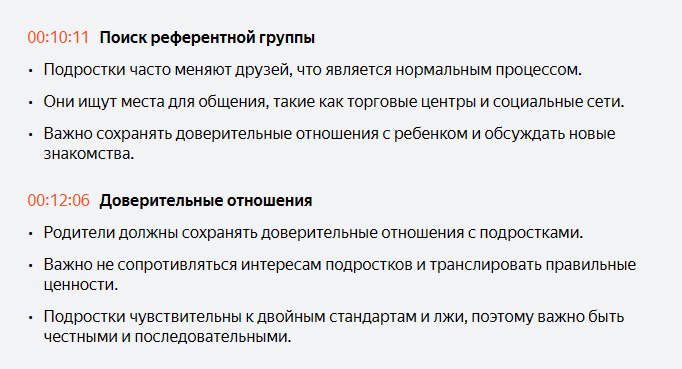Click bullet about торговые центры и социальные сети
The height and width of the screenshot is (369, 682).
tap(334, 102)
